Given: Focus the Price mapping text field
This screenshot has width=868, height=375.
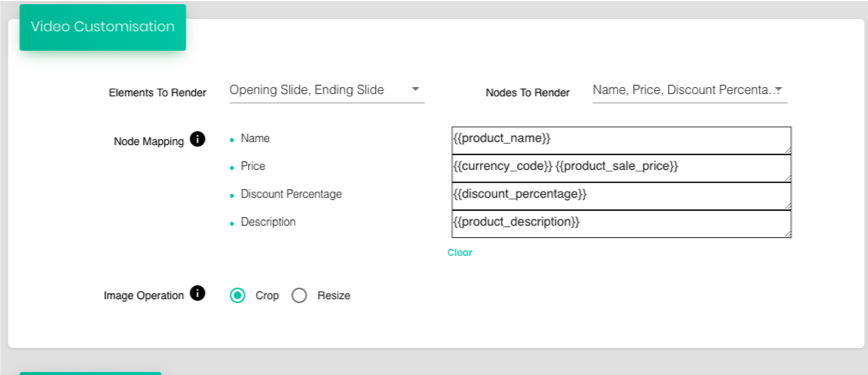Looking at the screenshot, I should click(621, 168).
